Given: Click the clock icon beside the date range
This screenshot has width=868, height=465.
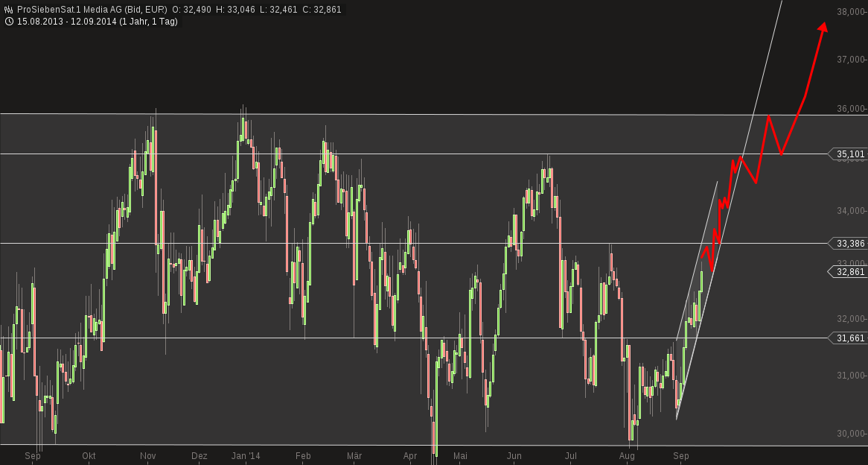Looking at the screenshot, I should point(8,22).
